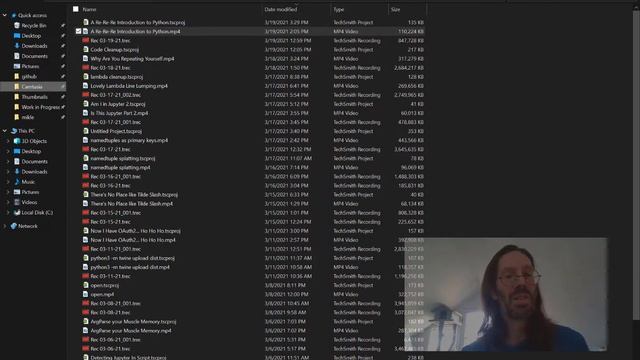
Task: Click the Camtasia folder icon in Quick access
Action: coord(17,87)
